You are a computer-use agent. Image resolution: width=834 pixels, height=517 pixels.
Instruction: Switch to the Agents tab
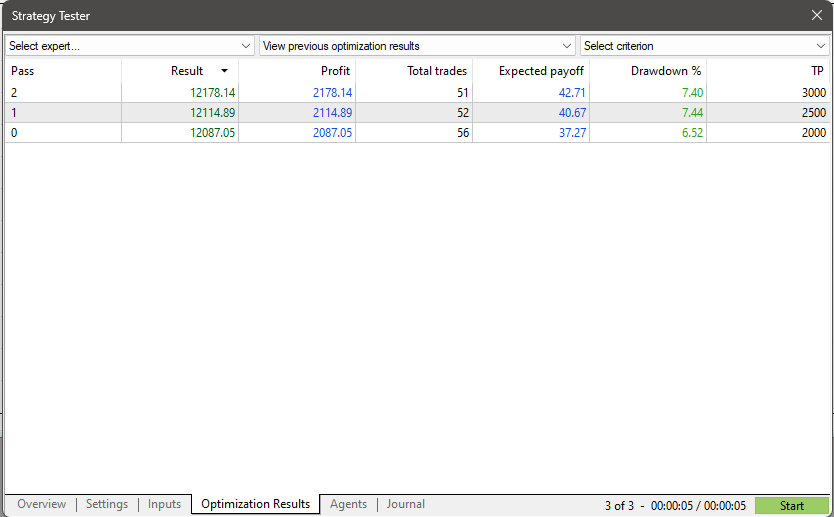pos(348,504)
